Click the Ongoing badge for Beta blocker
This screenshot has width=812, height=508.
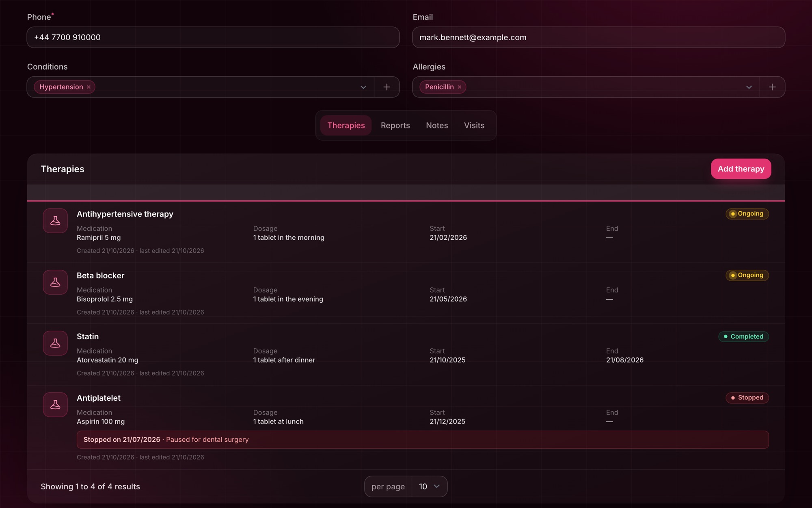coord(747,275)
